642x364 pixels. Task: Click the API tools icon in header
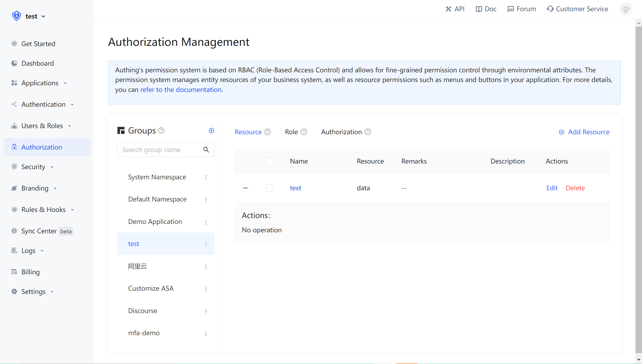tap(448, 9)
